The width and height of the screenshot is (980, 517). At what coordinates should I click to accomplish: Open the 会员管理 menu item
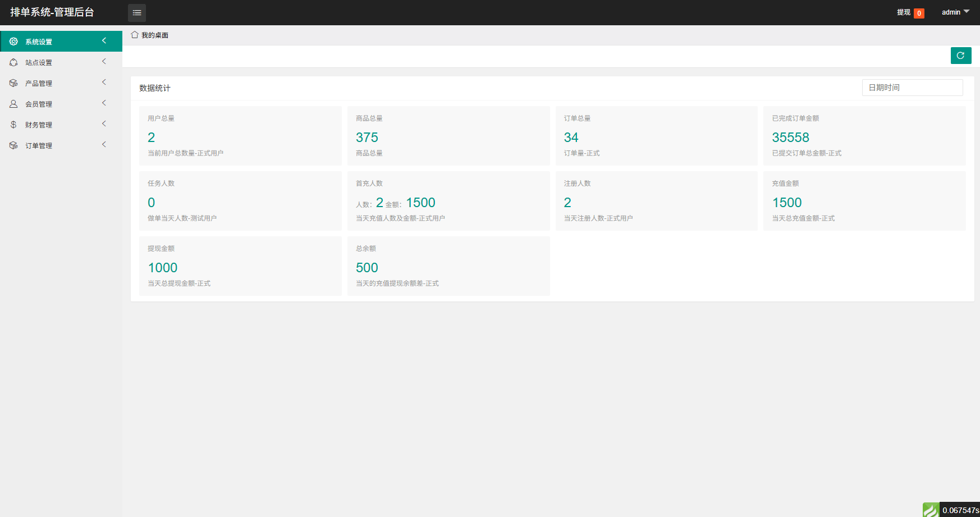[x=39, y=104]
